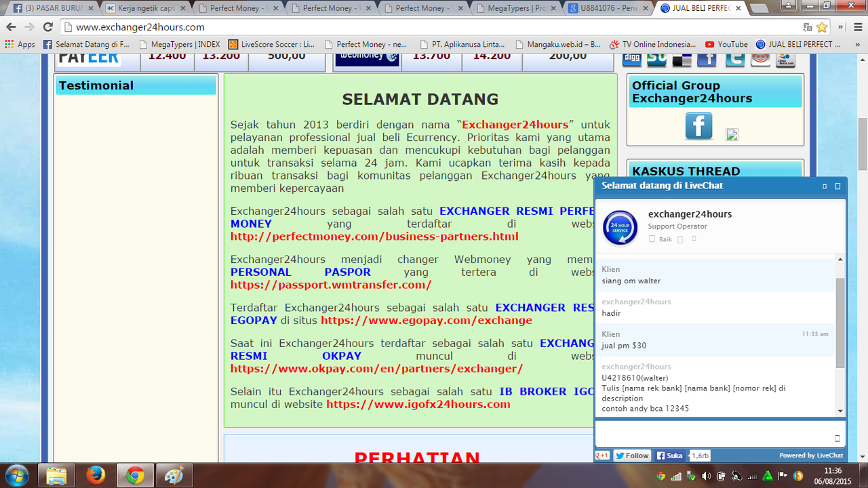Open the okpay.com partners exchanger link

(376, 369)
